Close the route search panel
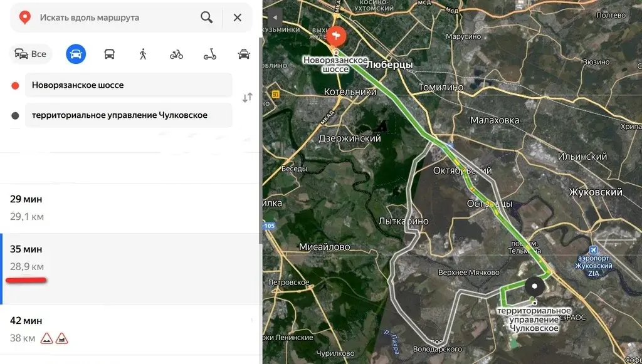The height and width of the screenshot is (364, 642). coord(238,18)
